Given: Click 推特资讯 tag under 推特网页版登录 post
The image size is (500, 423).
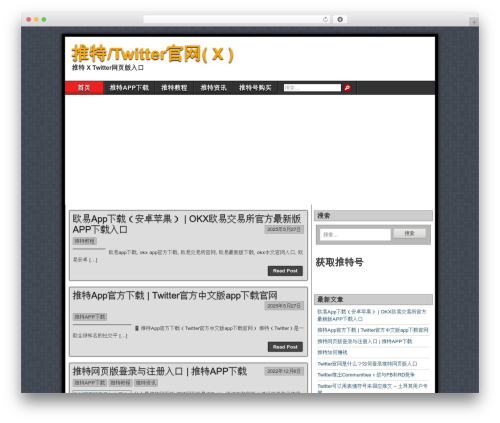Looking at the screenshot, I should coord(146,383).
